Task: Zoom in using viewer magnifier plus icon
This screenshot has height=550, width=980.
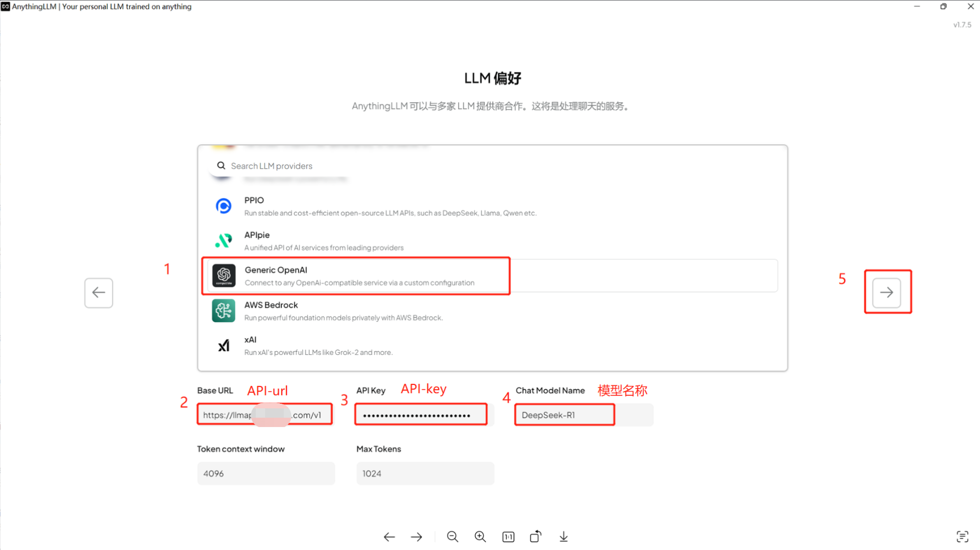Action: [480, 537]
